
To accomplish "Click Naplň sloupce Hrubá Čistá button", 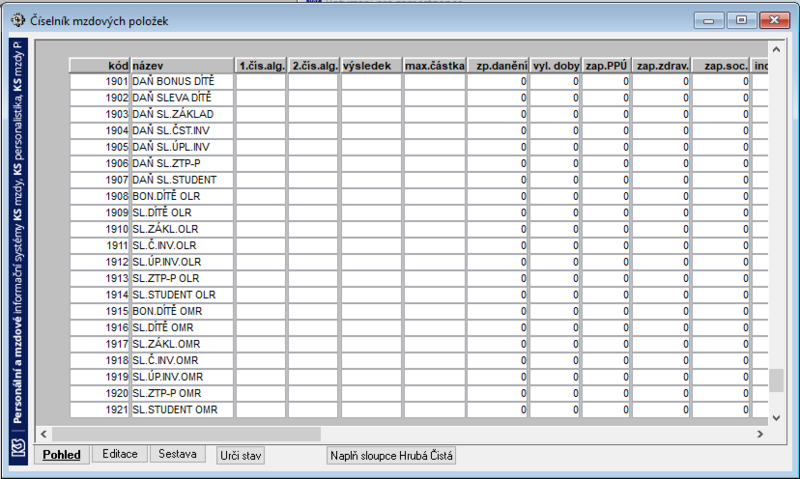I will tap(391, 455).
